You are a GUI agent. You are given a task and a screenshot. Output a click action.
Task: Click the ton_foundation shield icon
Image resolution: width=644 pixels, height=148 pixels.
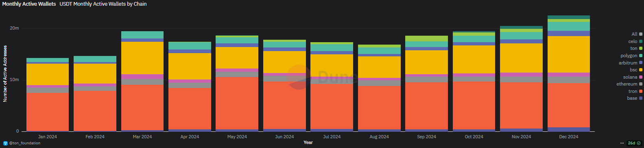tap(5, 143)
